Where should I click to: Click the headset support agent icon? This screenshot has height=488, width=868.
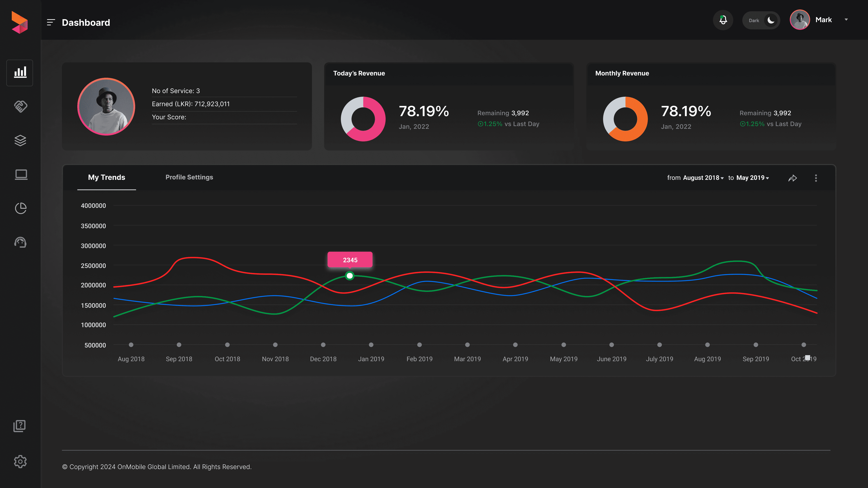tap(20, 242)
